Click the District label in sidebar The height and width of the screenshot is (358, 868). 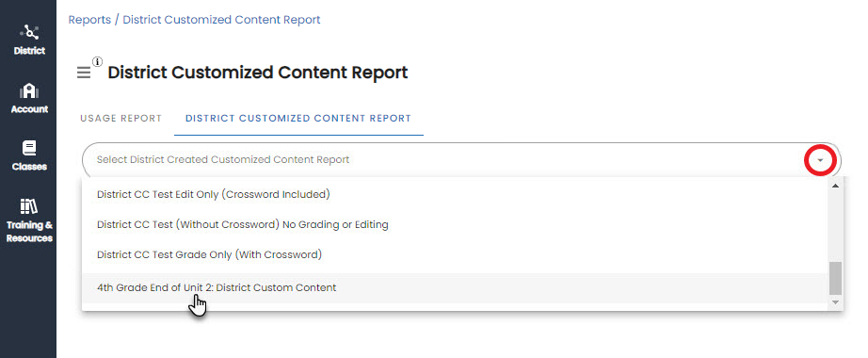coord(29,51)
